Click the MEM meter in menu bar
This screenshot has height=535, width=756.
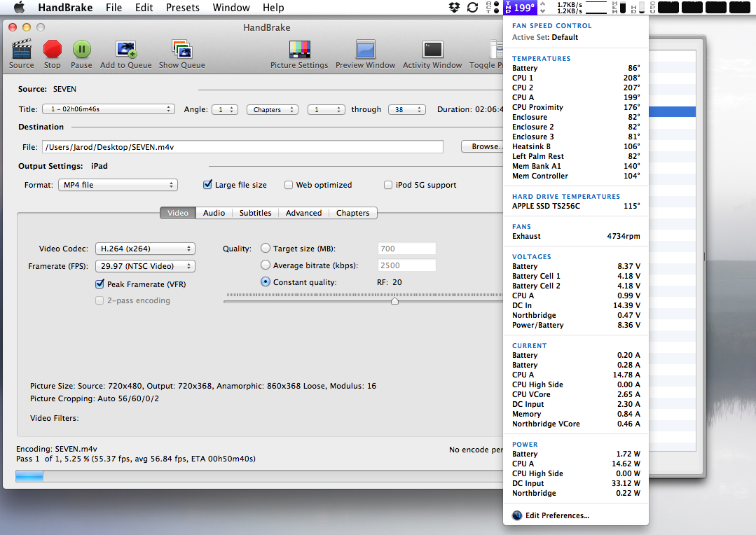pos(619,7)
